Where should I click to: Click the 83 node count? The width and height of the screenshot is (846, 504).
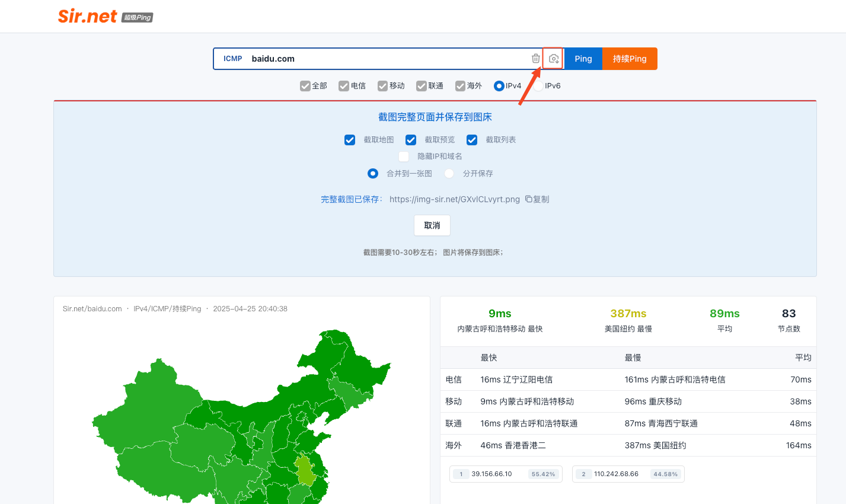(788, 314)
